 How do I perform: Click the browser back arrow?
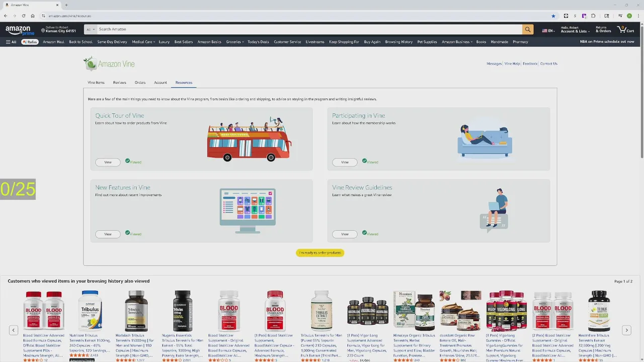tap(6, 16)
